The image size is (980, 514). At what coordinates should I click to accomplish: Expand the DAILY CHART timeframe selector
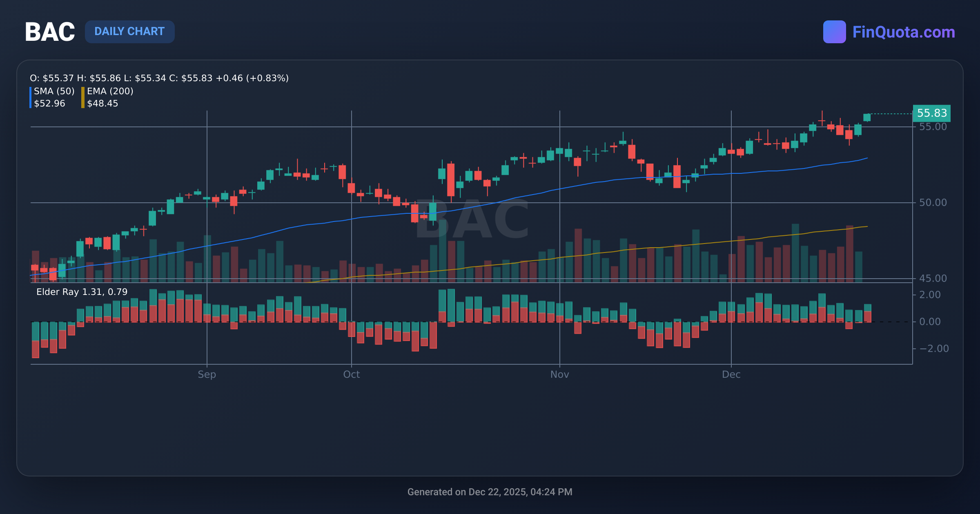(130, 31)
